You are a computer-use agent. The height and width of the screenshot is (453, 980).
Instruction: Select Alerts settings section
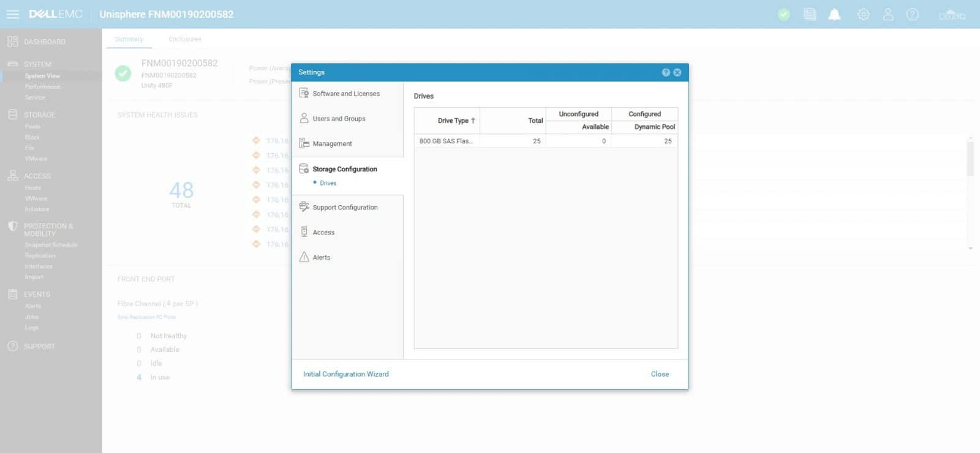(322, 258)
